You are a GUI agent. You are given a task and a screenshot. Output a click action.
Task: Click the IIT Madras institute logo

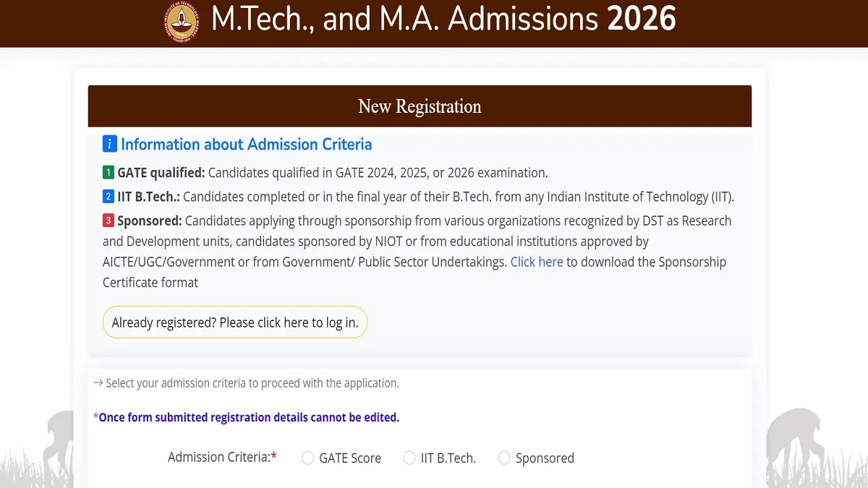tap(180, 22)
